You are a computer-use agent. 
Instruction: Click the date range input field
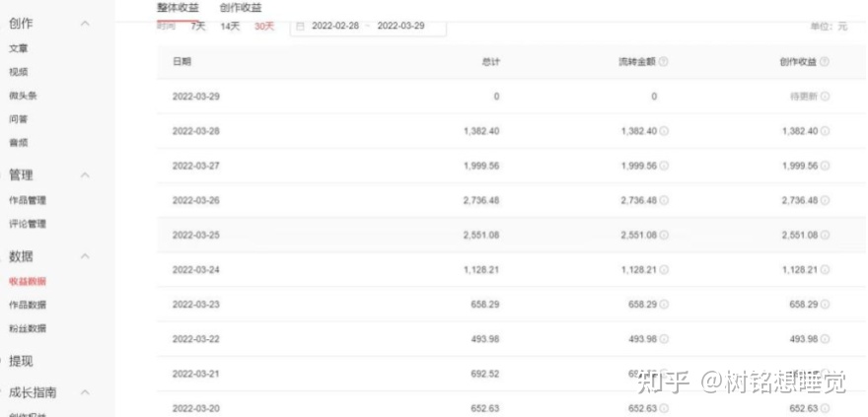[x=370, y=27]
